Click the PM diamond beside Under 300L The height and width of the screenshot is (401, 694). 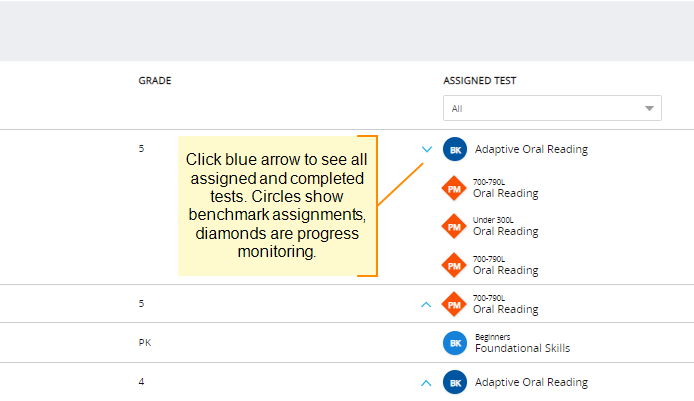(x=455, y=226)
